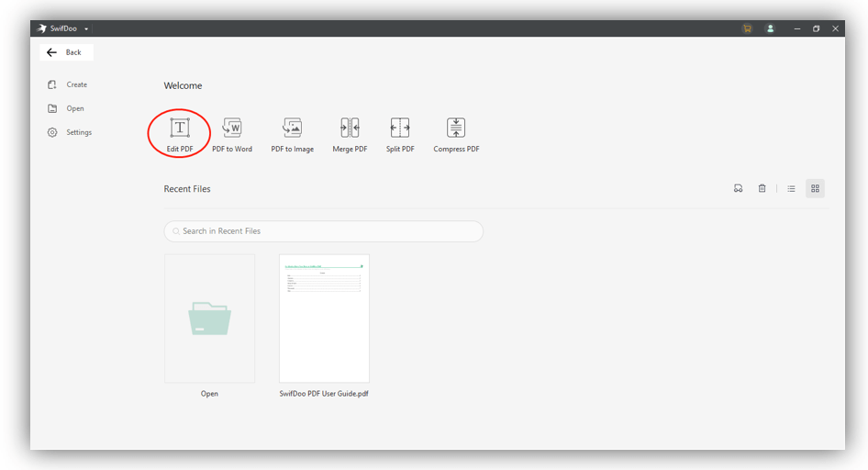
Task: Switch recent files to list view
Action: pyautogui.click(x=791, y=189)
